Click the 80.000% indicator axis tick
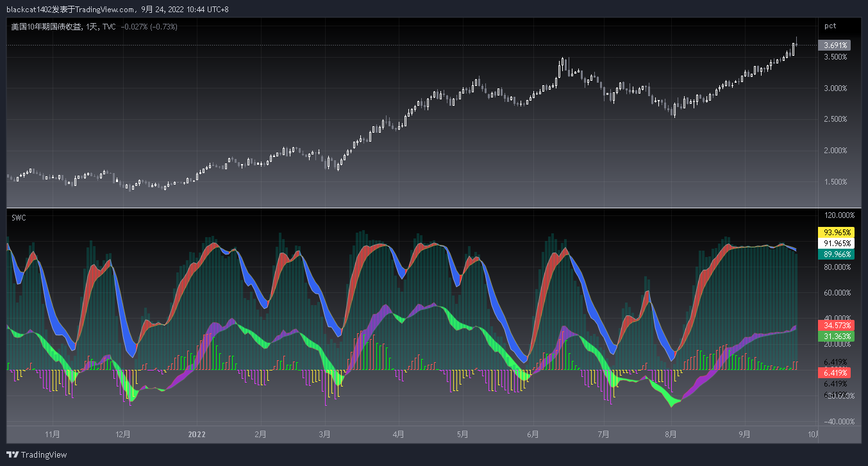 click(x=837, y=267)
